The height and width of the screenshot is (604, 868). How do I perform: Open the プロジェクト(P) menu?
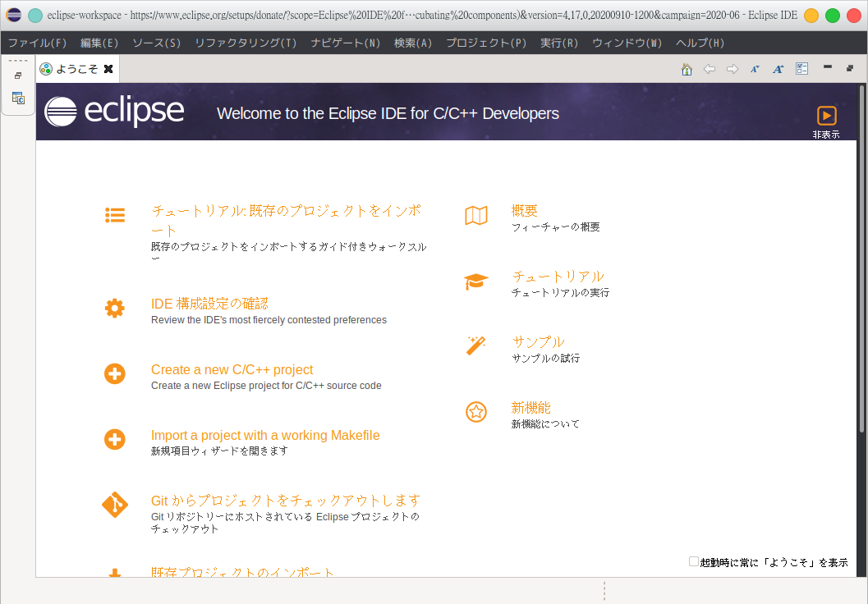point(486,43)
